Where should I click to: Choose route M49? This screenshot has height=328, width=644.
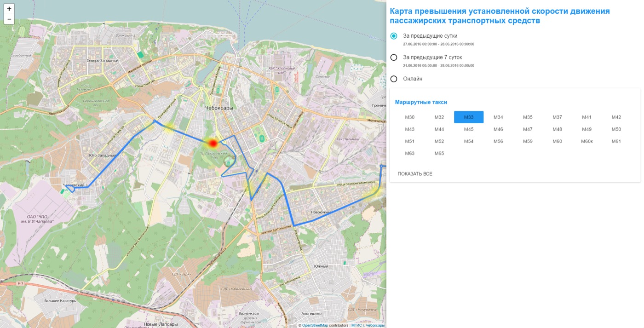click(x=586, y=129)
